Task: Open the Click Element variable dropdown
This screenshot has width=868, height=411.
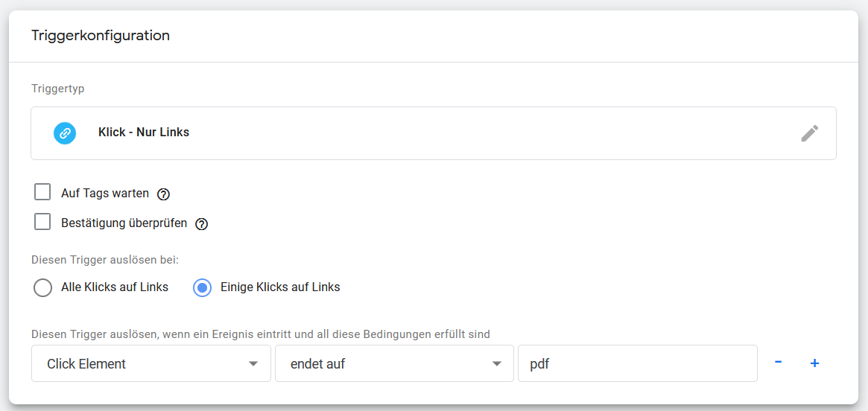Action: point(151,363)
